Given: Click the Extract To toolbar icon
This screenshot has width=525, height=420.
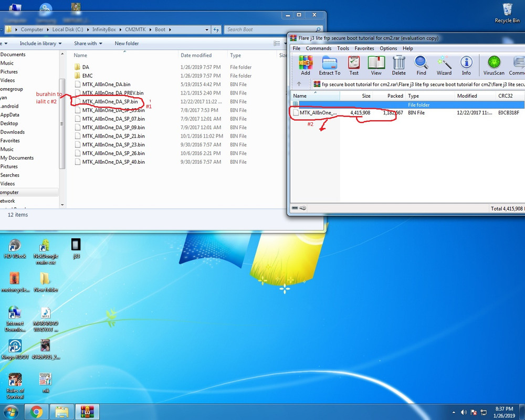Looking at the screenshot, I should [x=330, y=65].
